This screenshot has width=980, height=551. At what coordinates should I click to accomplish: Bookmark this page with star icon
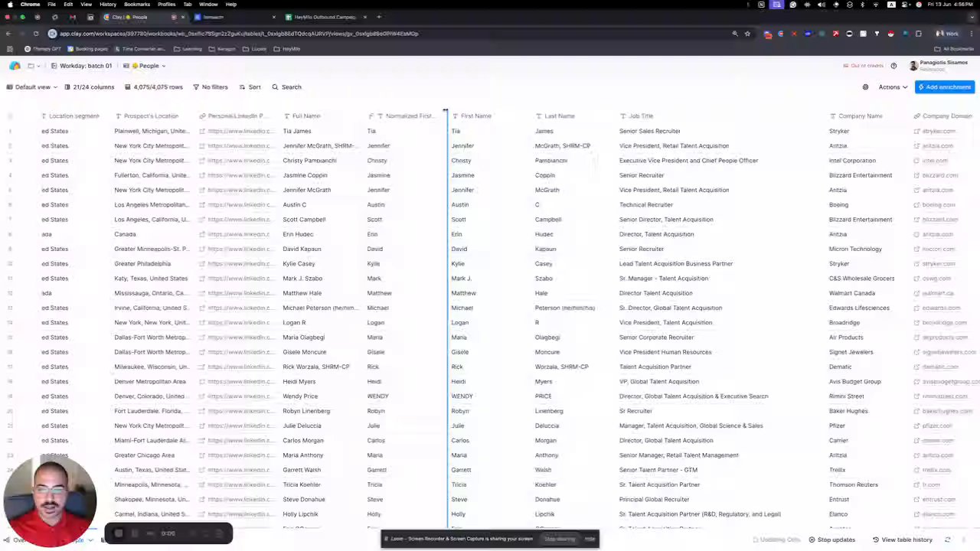(747, 34)
